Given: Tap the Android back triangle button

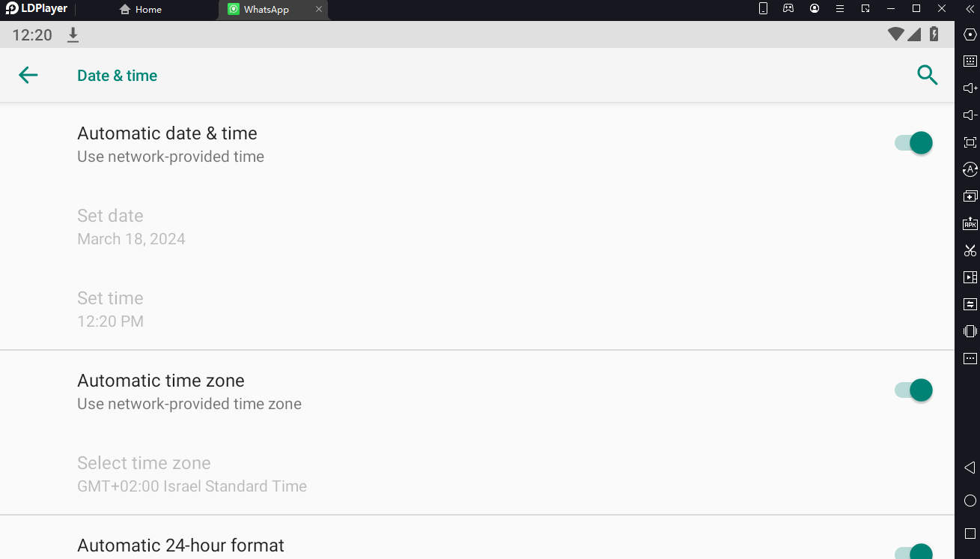Looking at the screenshot, I should (970, 468).
